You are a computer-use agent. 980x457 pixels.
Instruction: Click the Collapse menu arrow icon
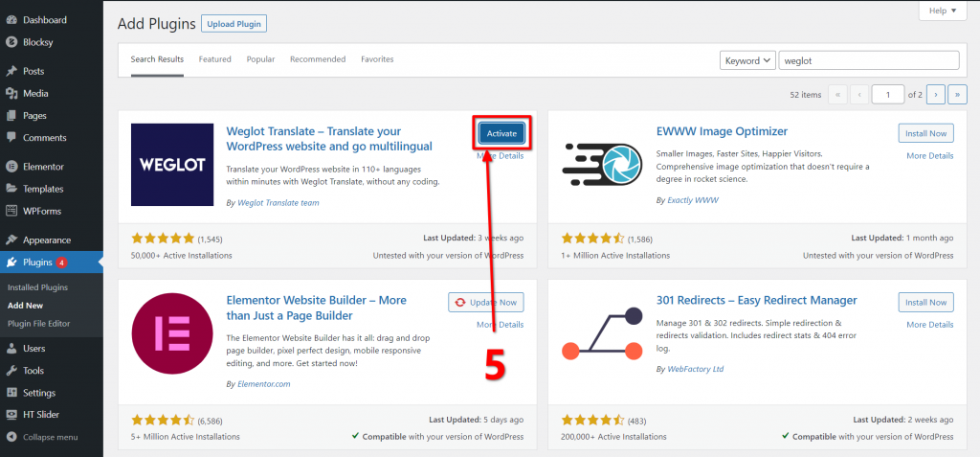(x=11, y=437)
